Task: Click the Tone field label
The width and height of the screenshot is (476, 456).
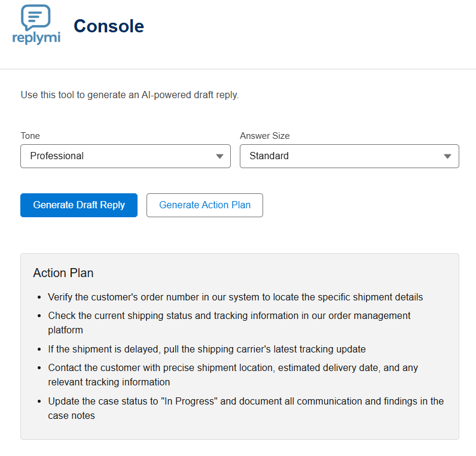Action: [x=30, y=136]
